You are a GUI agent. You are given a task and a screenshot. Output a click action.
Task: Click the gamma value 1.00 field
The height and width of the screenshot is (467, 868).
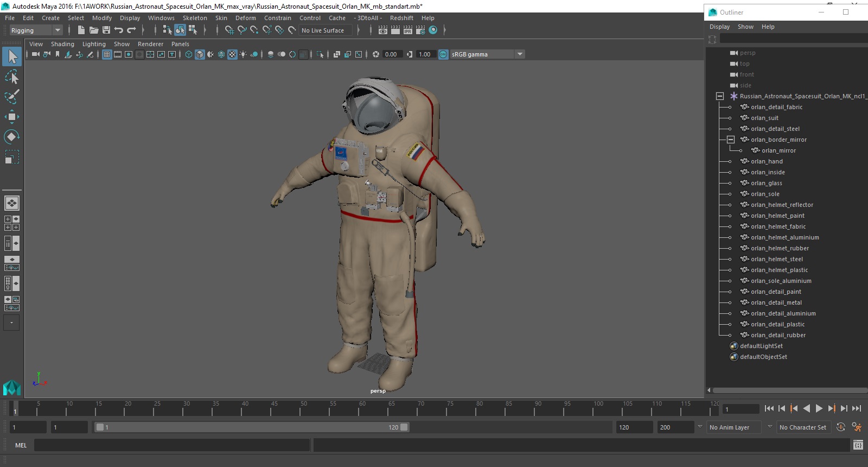pyautogui.click(x=425, y=54)
